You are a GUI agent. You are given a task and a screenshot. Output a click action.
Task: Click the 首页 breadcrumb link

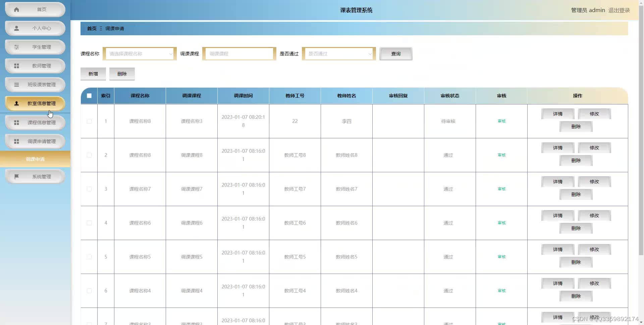tap(92, 29)
